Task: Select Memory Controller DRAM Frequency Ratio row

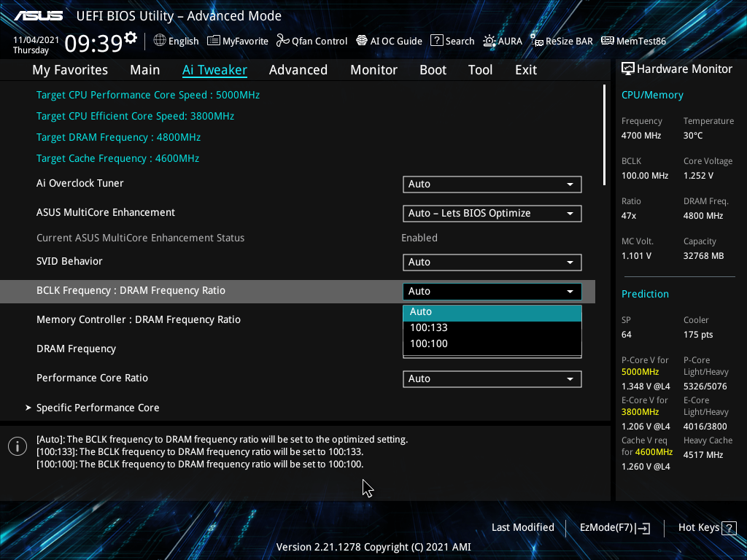Action: pyautogui.click(x=138, y=319)
